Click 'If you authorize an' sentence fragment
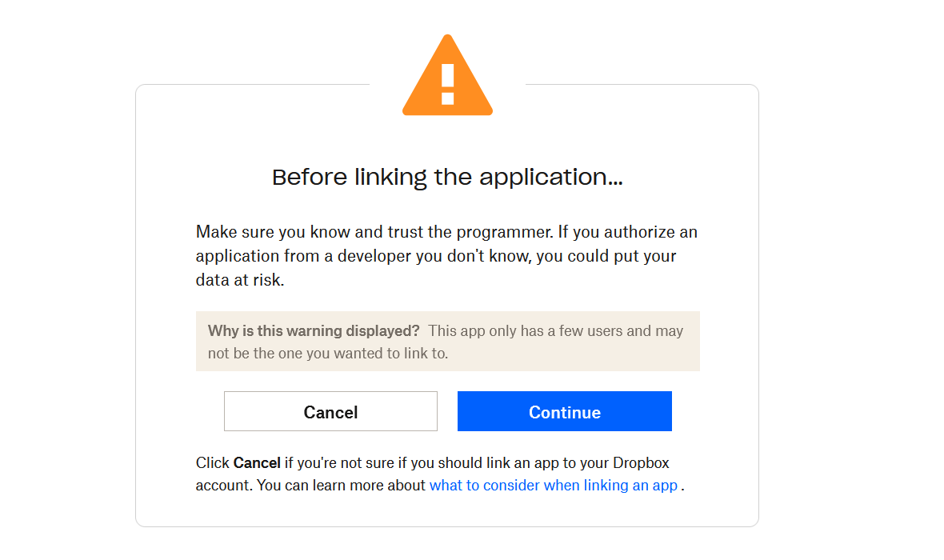The image size is (944, 560). [x=628, y=232]
